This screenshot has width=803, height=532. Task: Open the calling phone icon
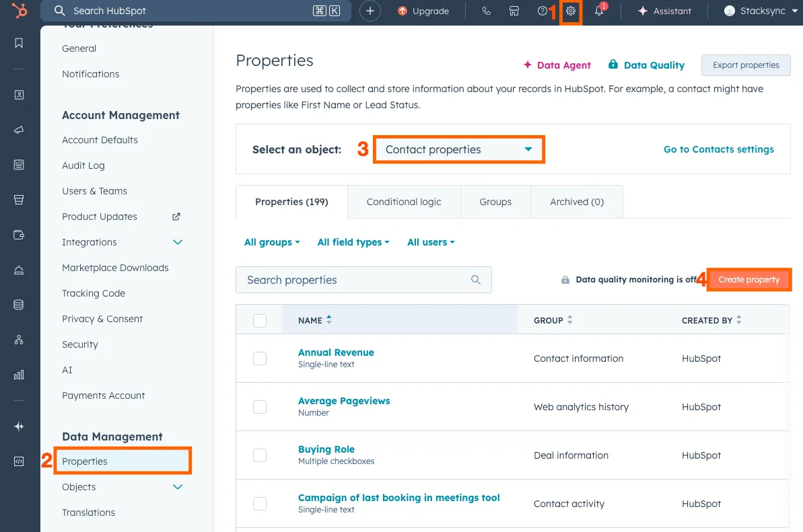487,11
